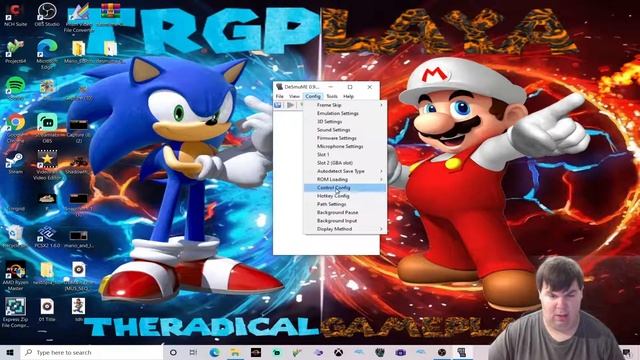Maximize the DeSmuME window
The image size is (640, 360).
click(x=350, y=87)
